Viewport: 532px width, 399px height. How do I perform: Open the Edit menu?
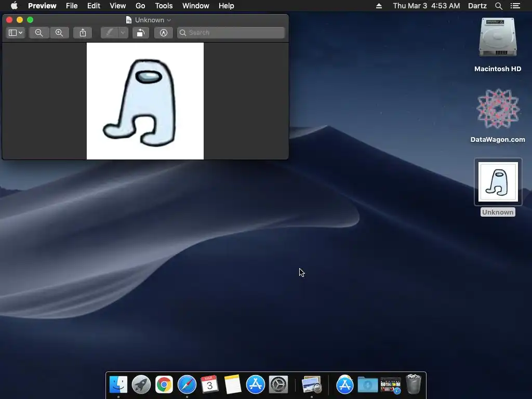coord(94,6)
